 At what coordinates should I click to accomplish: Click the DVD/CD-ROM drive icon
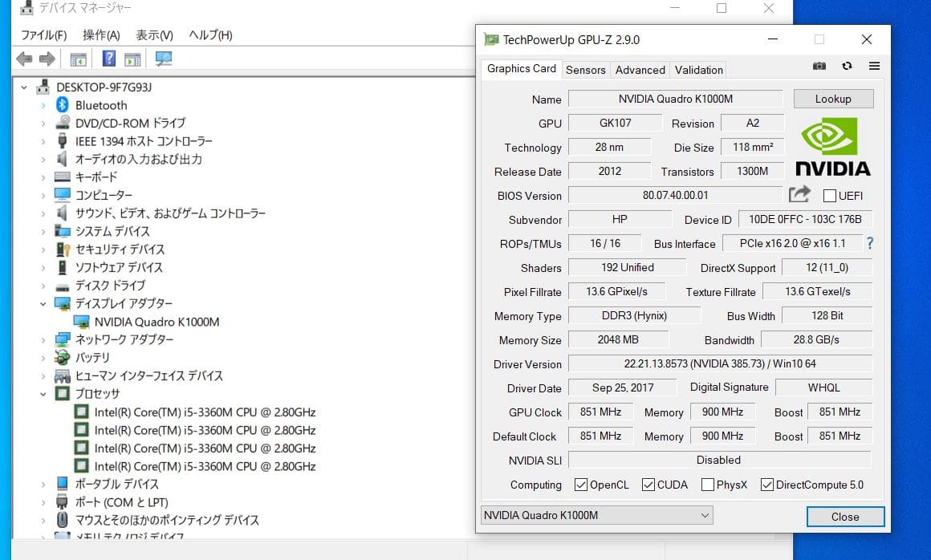(63, 123)
